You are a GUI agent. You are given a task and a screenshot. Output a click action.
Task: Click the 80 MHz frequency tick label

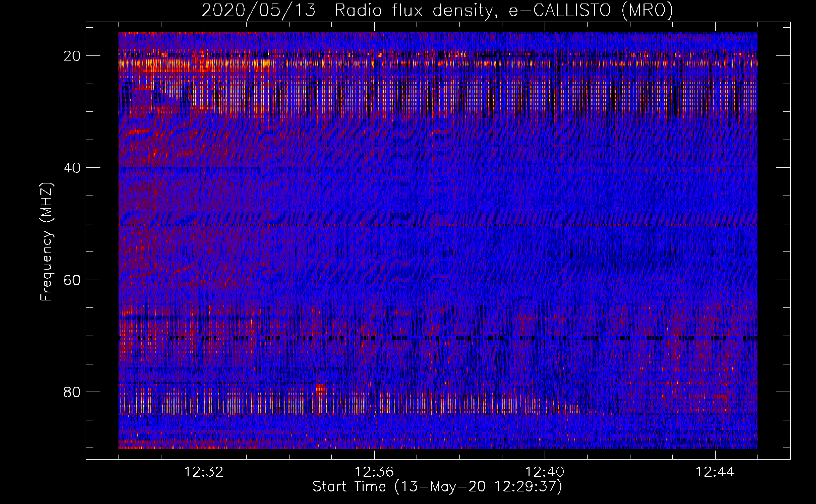tap(73, 392)
